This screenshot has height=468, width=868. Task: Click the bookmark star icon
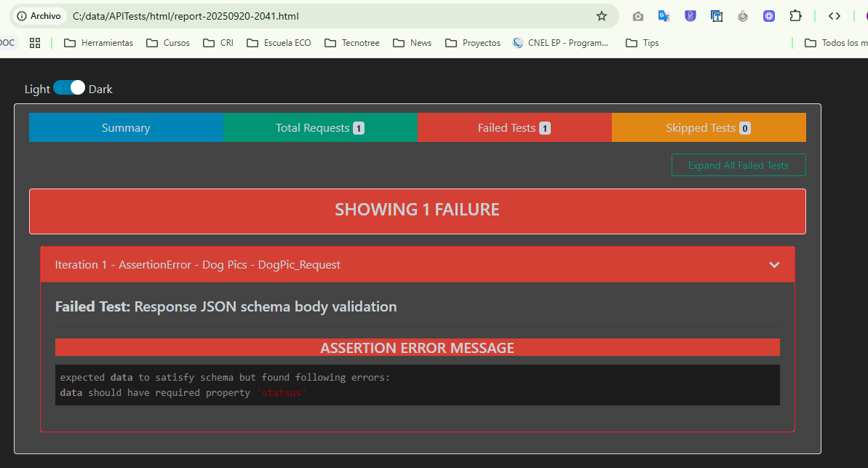(x=602, y=16)
